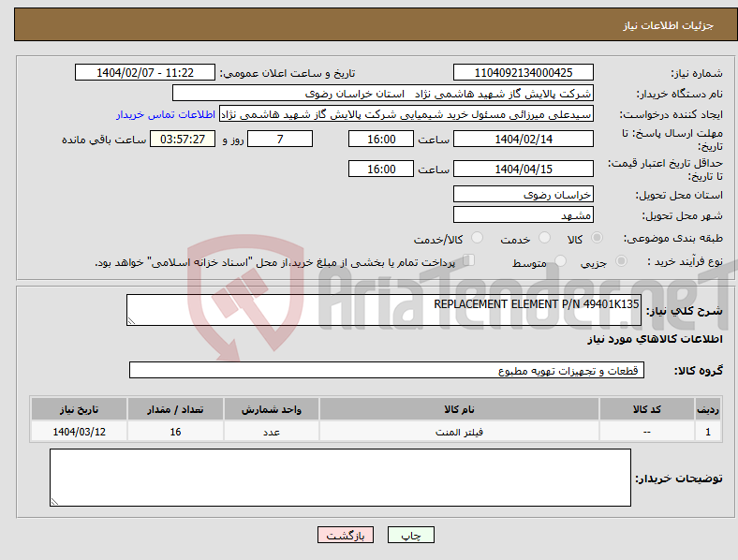Click the فیلتر المنت item name cell

point(459,432)
